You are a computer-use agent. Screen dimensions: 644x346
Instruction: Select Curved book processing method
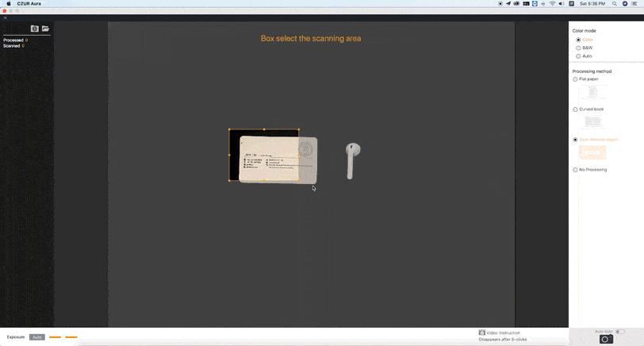576,109
